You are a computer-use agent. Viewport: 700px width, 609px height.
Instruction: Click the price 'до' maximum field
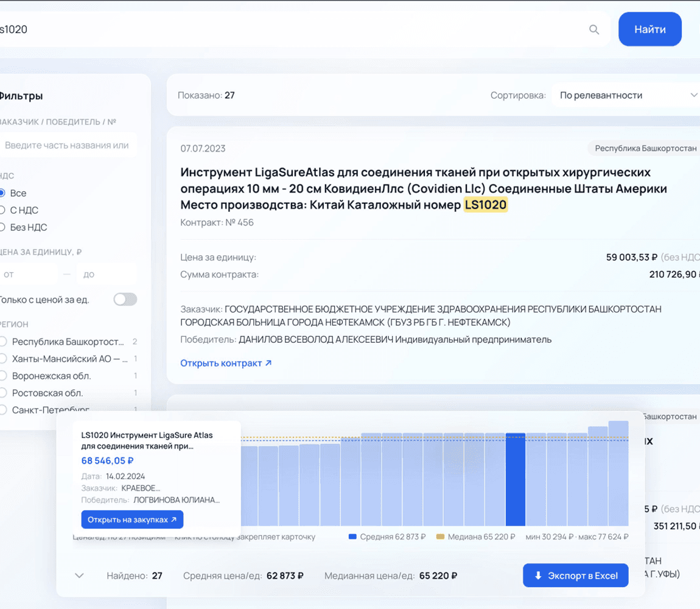coord(107,274)
